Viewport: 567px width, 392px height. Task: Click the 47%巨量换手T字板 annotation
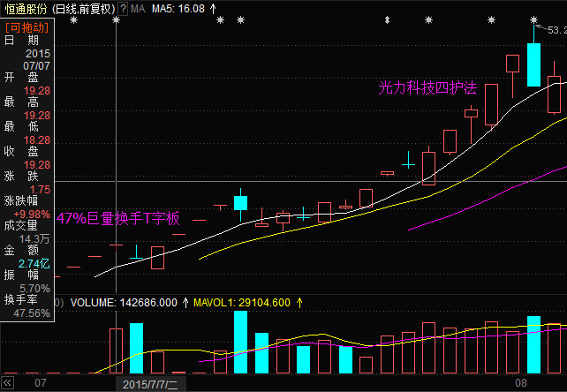click(118, 218)
